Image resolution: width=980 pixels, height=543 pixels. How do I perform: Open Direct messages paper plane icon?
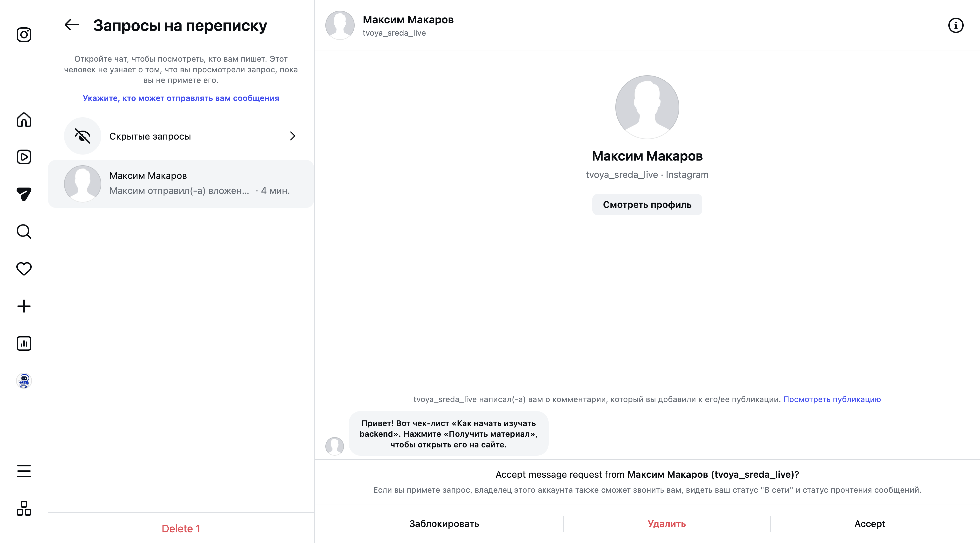point(24,194)
